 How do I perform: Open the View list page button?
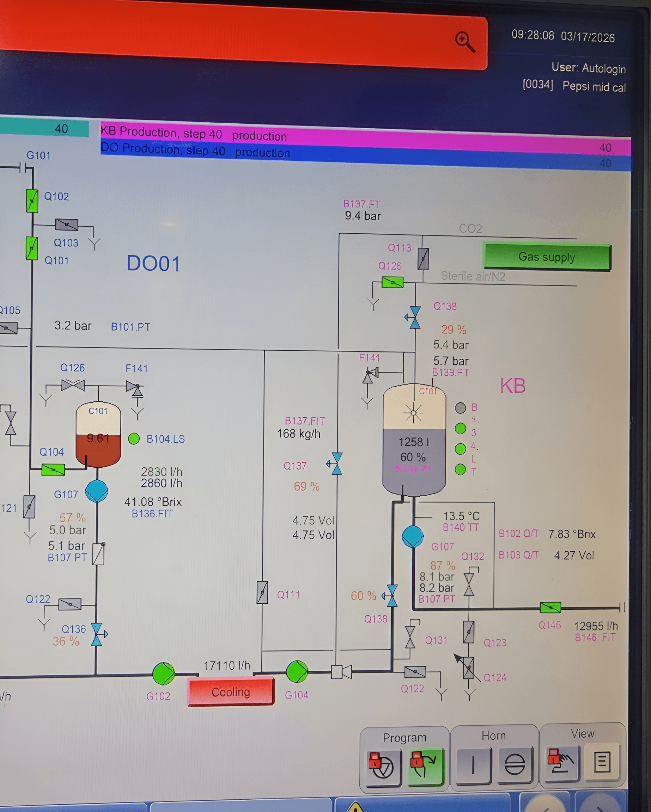tap(602, 762)
